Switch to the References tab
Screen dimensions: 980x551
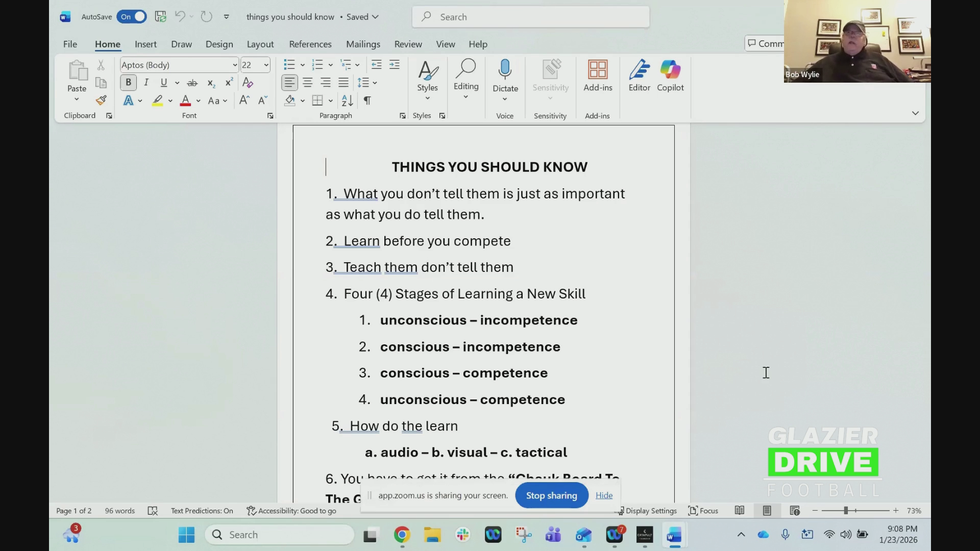point(310,44)
